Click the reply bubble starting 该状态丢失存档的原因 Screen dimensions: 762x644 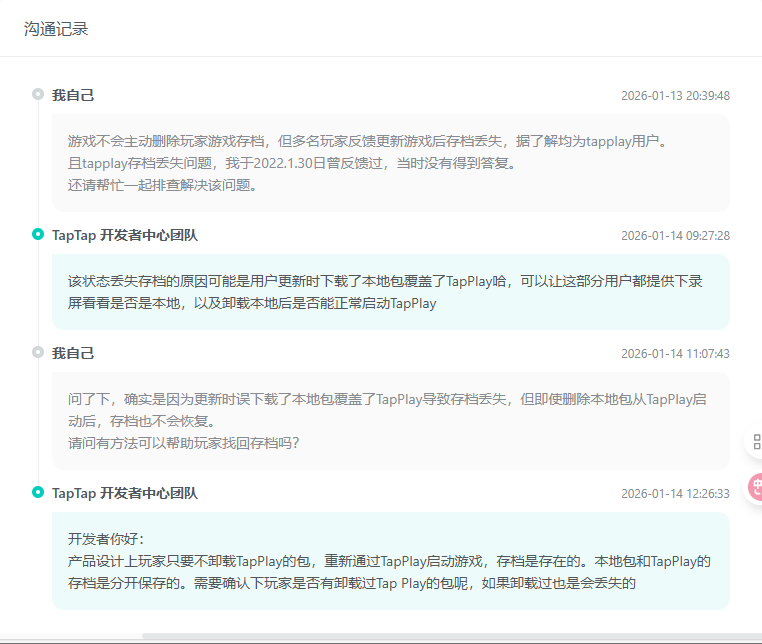click(390, 291)
